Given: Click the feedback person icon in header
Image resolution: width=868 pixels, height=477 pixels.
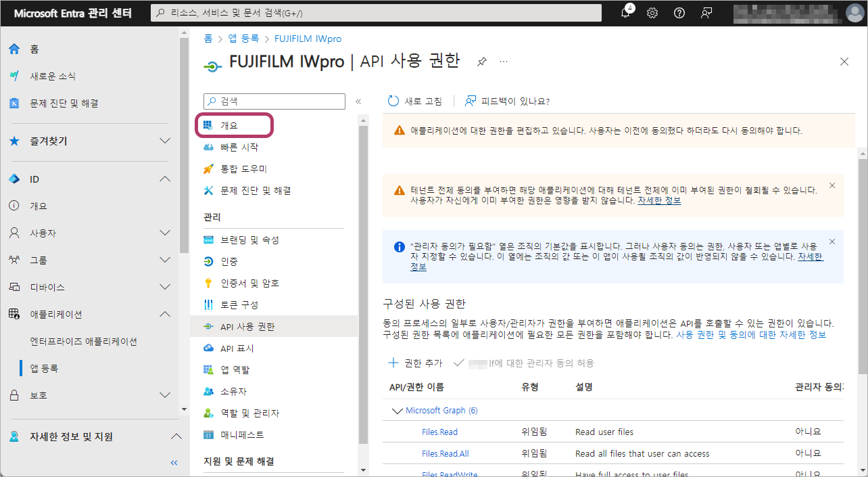Looking at the screenshot, I should 706,13.
